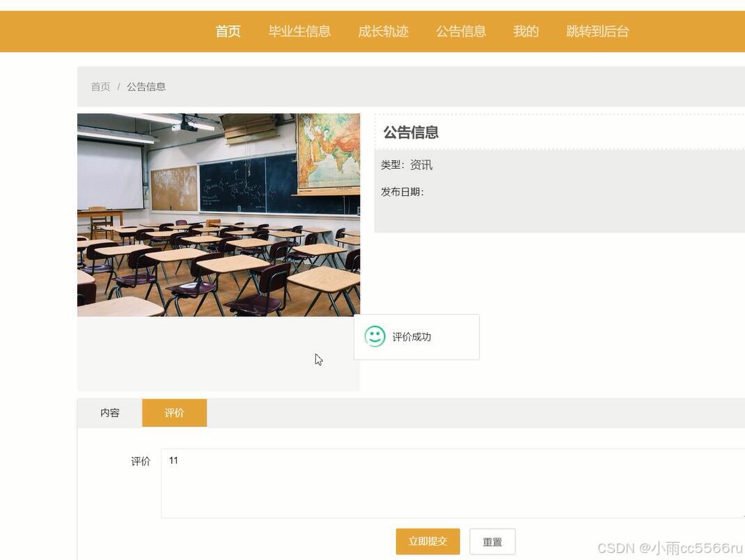Open the 成长轨迹 navigation menu item
The image size is (745, 560).
click(x=383, y=31)
